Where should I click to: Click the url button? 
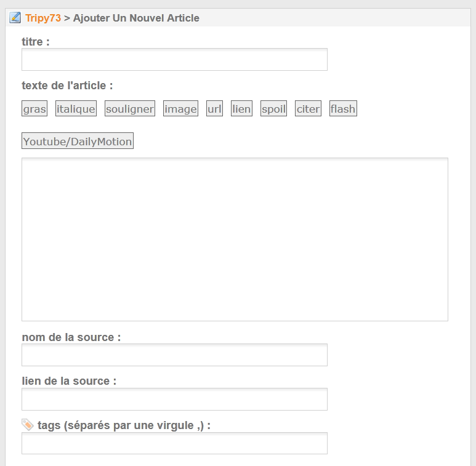215,108
